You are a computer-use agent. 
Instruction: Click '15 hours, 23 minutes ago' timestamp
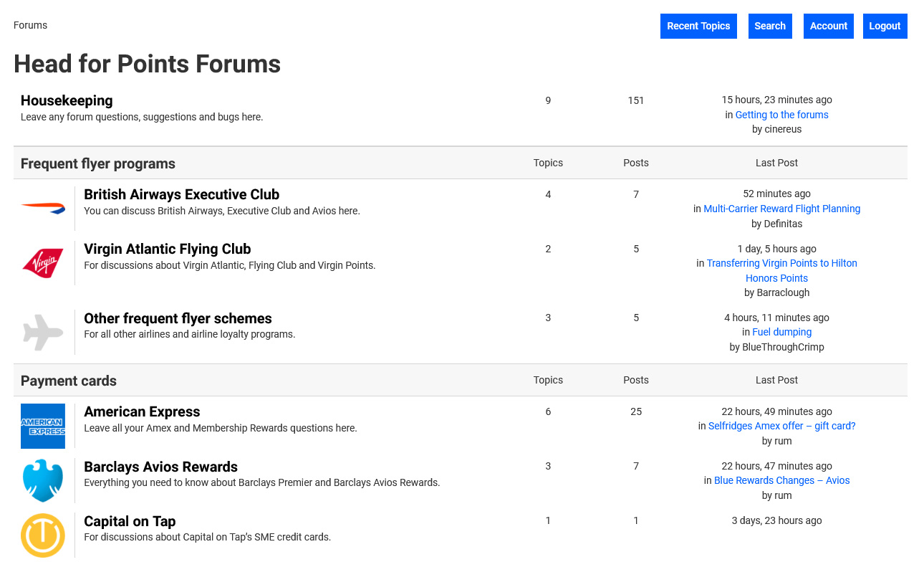click(x=776, y=100)
